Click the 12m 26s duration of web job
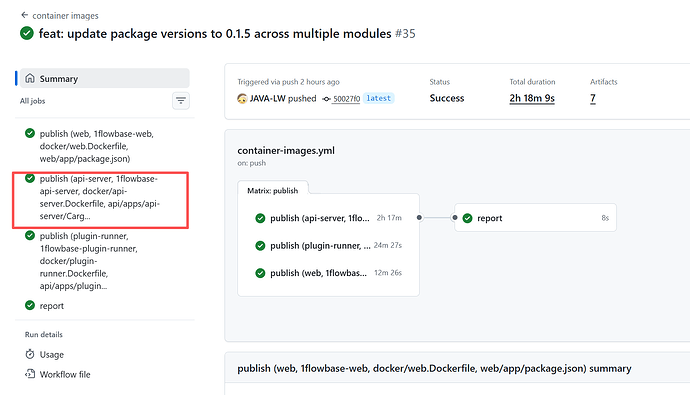 (388, 273)
